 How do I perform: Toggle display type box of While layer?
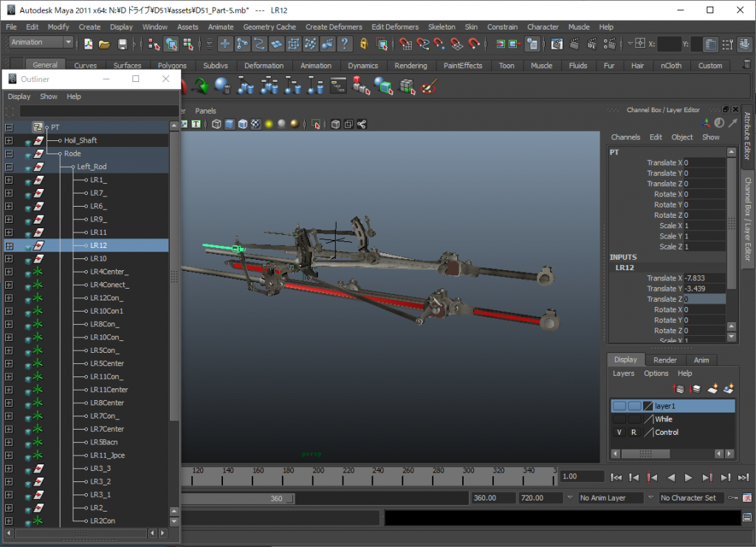(x=634, y=419)
